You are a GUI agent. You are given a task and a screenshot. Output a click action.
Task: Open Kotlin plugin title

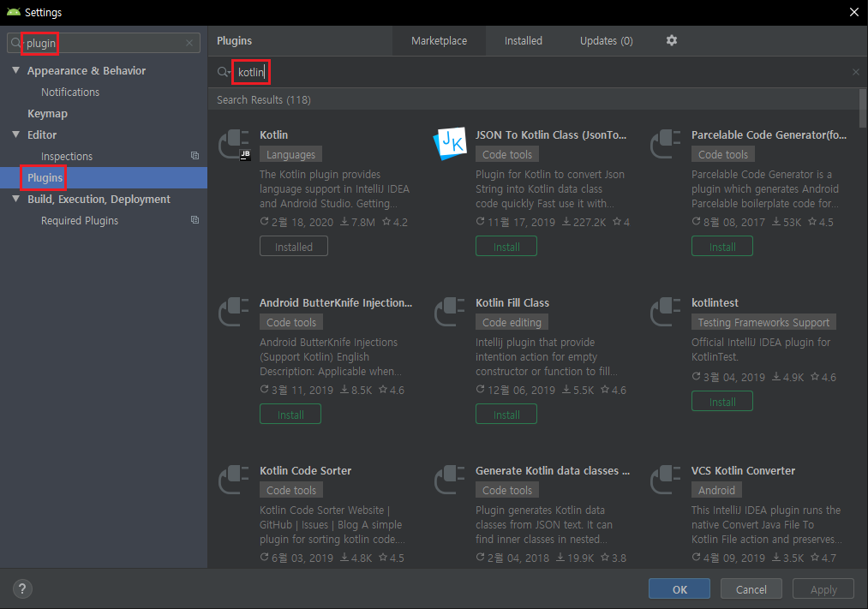(273, 134)
